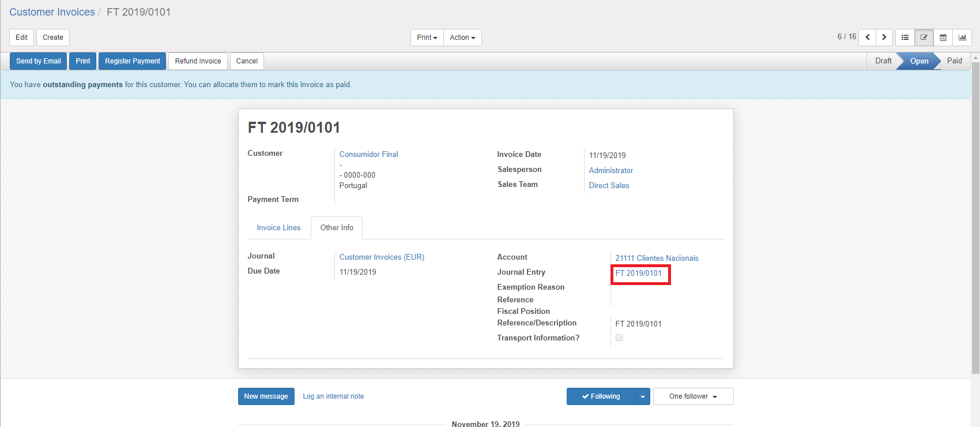The width and height of the screenshot is (980, 427).
Task: Go to the next invoice record arrow
Action: coord(884,38)
